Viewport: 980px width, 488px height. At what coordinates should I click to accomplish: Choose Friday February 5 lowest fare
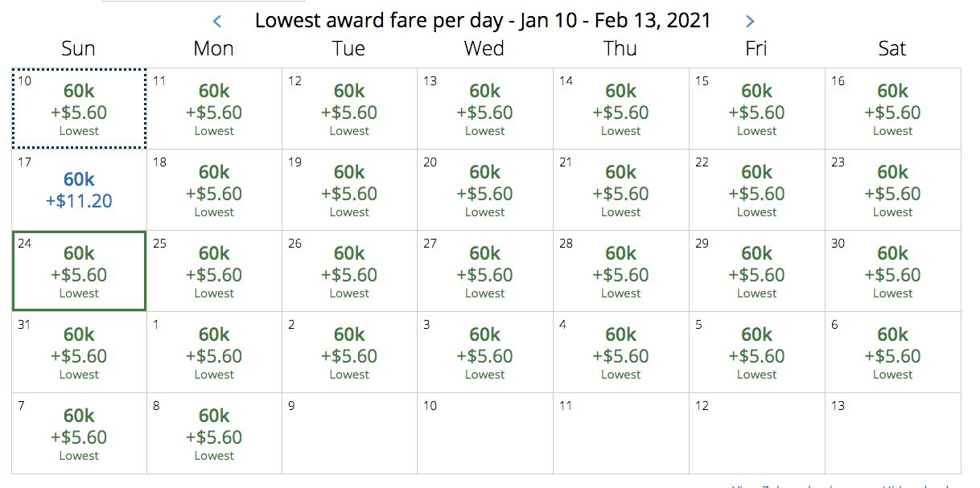[757, 352]
